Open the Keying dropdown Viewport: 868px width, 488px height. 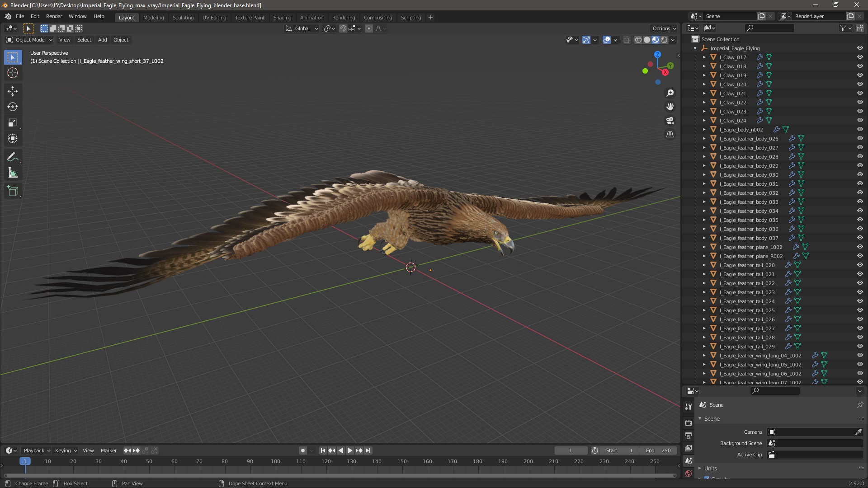[66, 450]
